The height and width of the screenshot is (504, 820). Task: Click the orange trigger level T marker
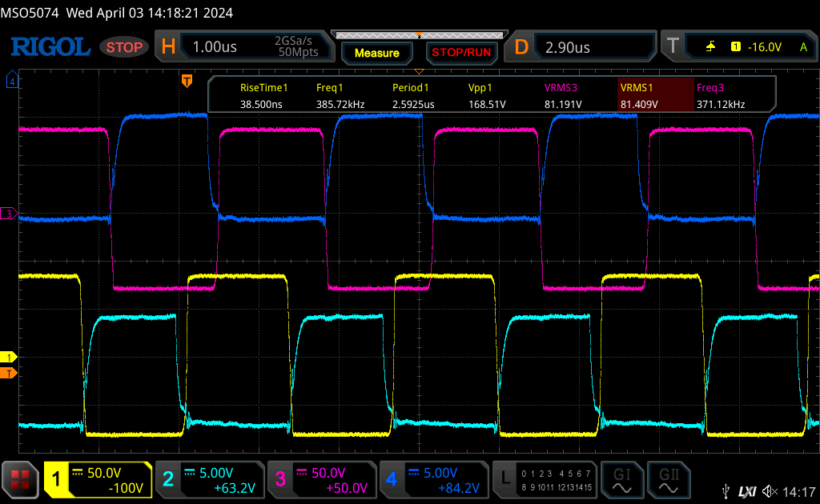[9, 373]
